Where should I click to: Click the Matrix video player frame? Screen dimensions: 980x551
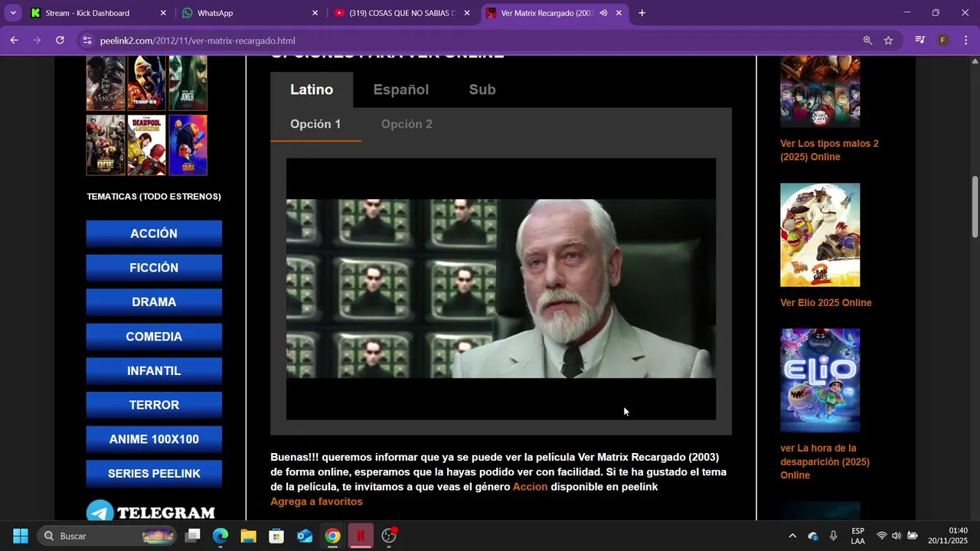pos(501,289)
